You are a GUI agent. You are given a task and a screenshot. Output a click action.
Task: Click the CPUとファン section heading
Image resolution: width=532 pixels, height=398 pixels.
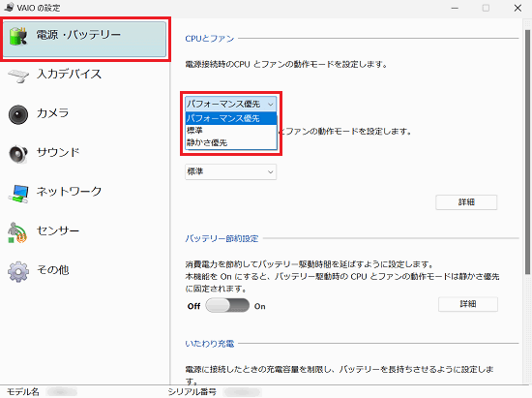210,39
